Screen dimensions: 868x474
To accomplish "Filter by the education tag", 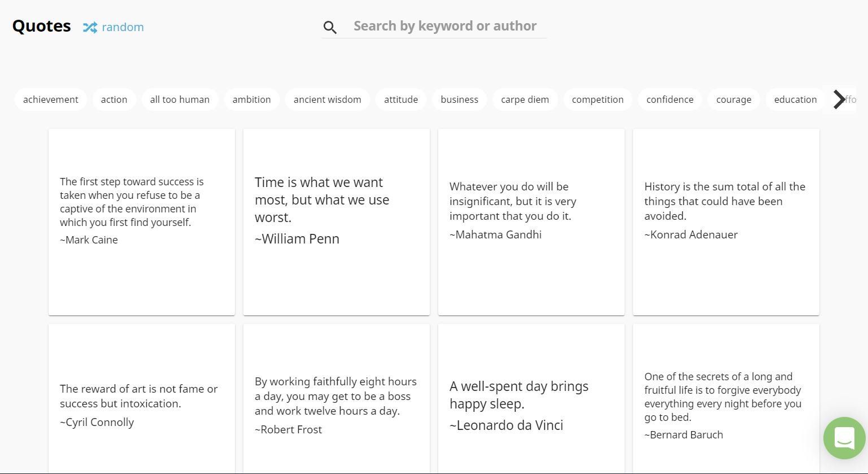I will pos(795,99).
